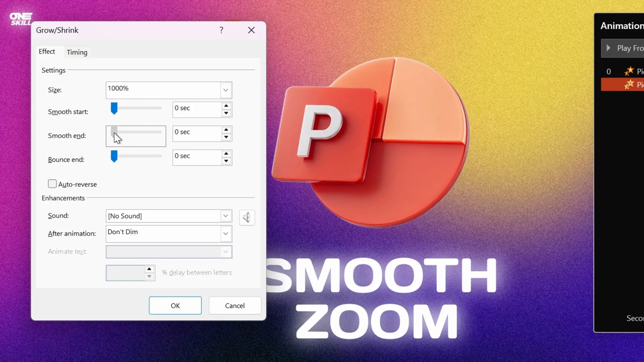Screen dimensions: 644x362
Task: Open the Size dropdown arrow
Action: coord(226,90)
